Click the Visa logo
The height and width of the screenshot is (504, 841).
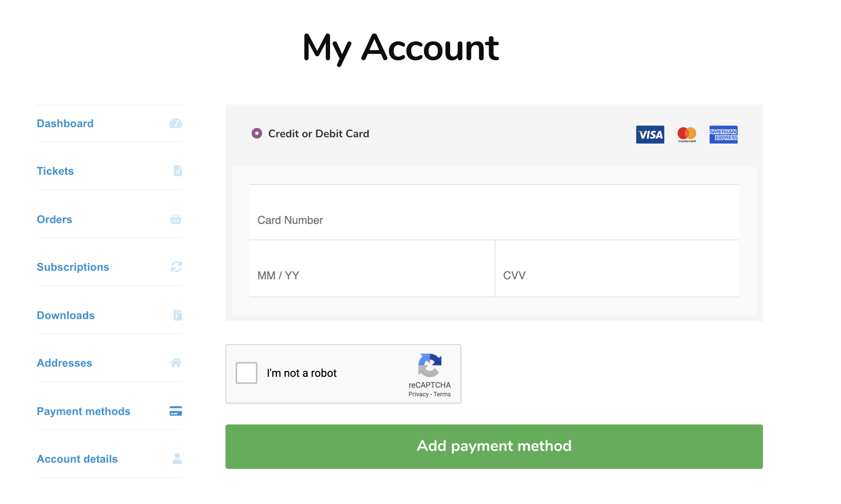click(x=650, y=134)
